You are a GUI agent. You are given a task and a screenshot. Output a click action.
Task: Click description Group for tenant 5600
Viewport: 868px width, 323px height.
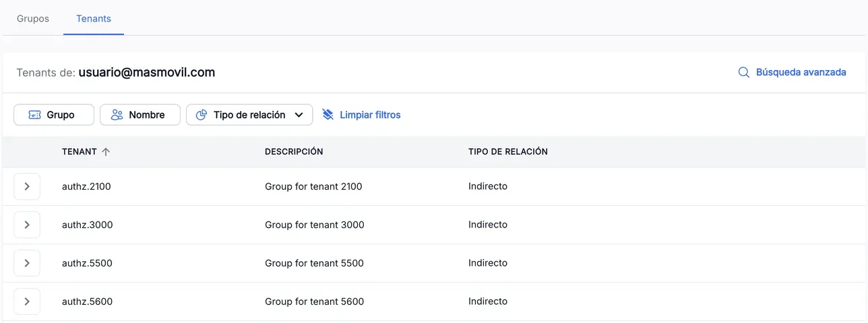(315, 301)
